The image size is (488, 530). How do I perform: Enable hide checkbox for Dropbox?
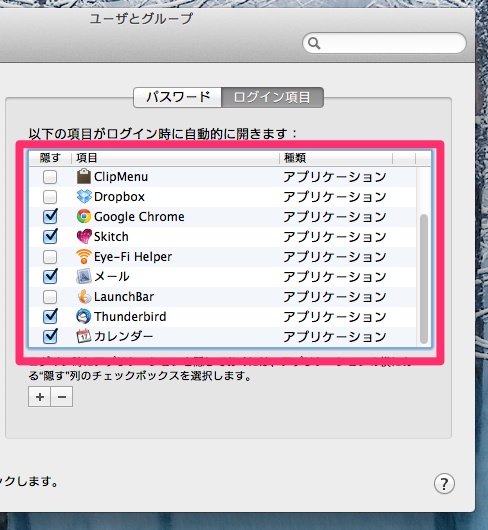50,197
